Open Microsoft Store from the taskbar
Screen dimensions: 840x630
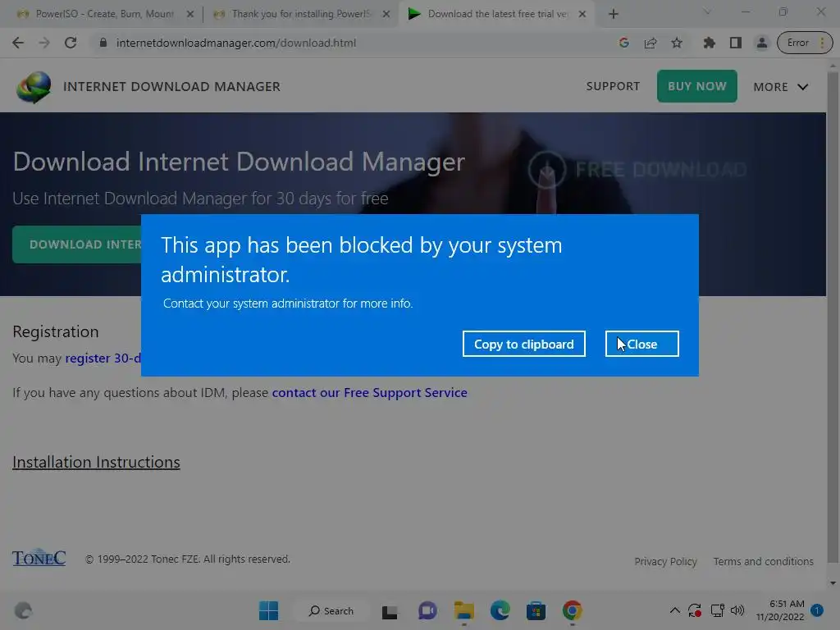pyautogui.click(x=536, y=610)
